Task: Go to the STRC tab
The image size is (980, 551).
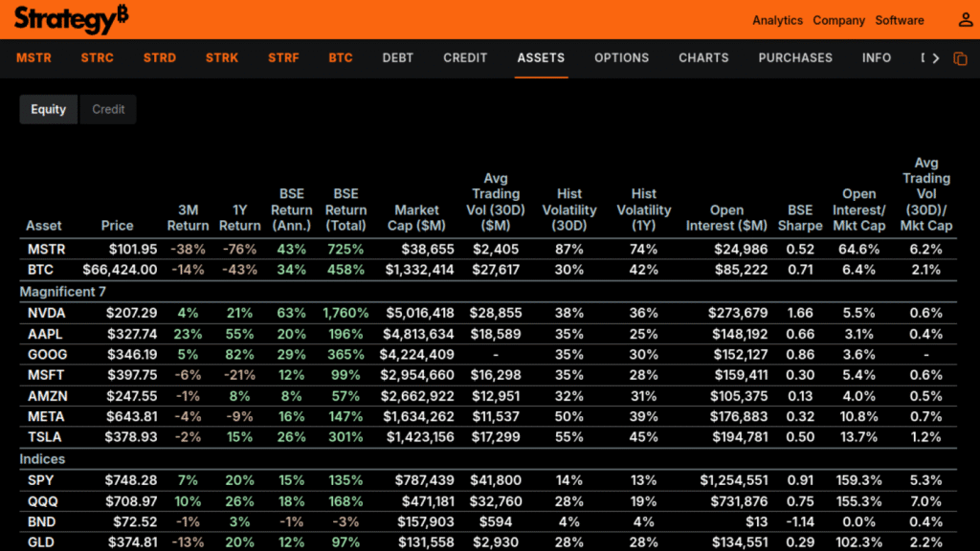Action: 97,58
